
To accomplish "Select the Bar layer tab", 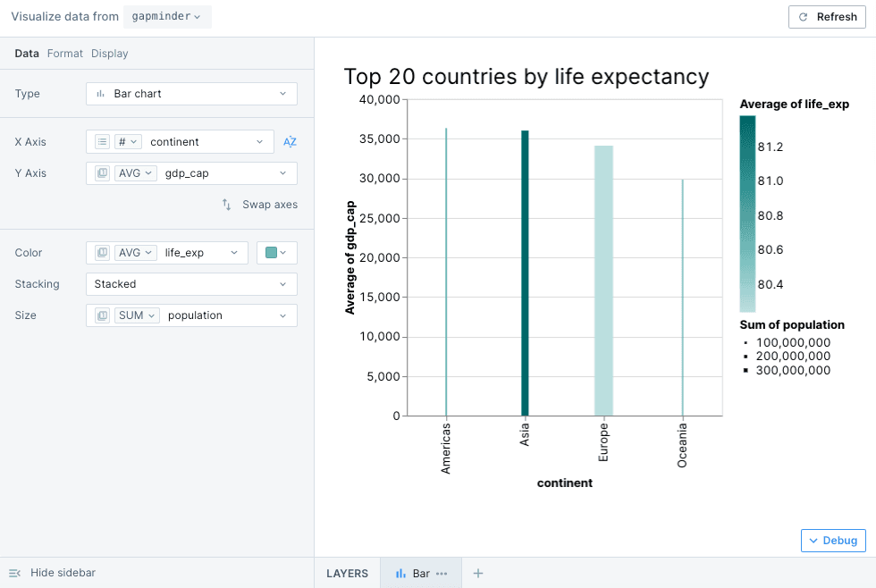I will pyautogui.click(x=412, y=574).
